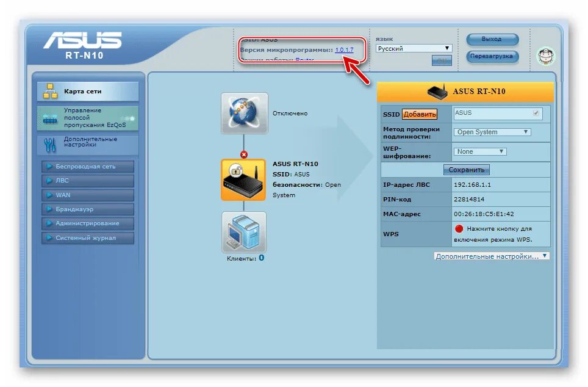The height and width of the screenshot is (387, 588).
Task: Click inside the SSID input field showing ASUS
Action: [488, 112]
